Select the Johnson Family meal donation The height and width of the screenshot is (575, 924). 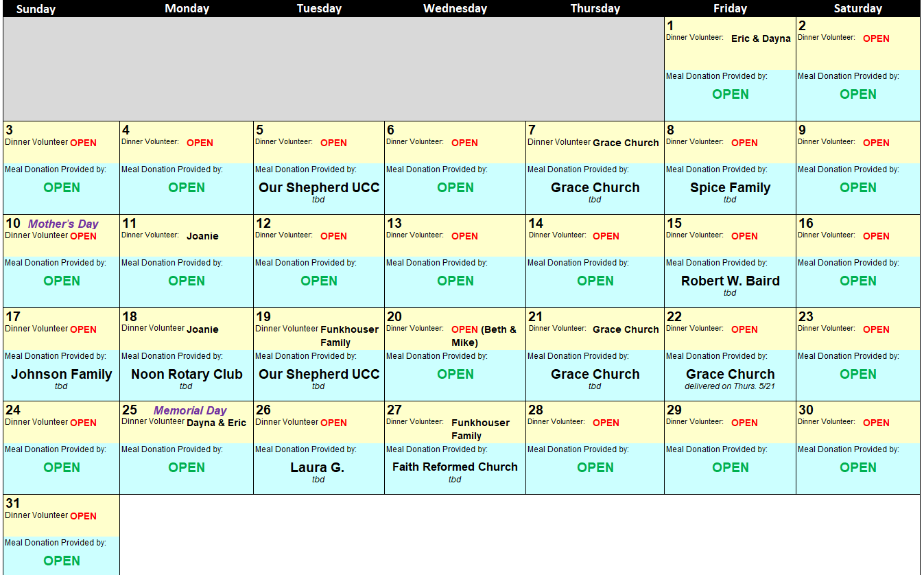[x=62, y=374]
